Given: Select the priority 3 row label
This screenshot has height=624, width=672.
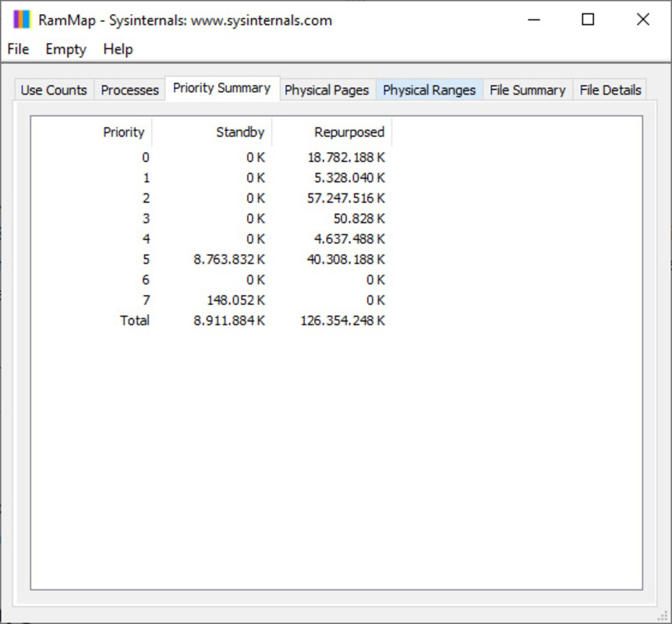Looking at the screenshot, I should tap(146, 218).
